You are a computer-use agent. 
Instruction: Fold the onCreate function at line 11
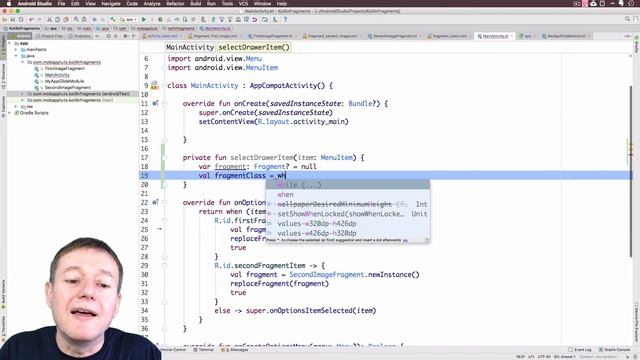164,104
